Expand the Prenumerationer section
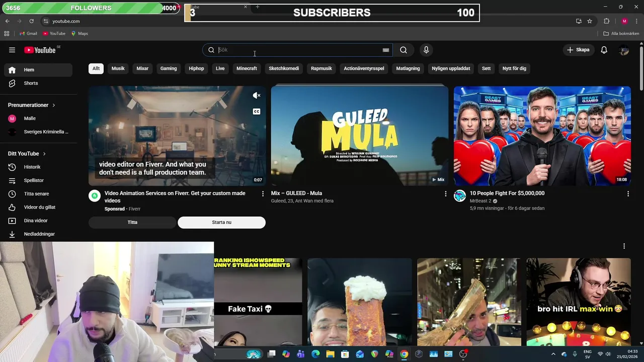 (31, 105)
